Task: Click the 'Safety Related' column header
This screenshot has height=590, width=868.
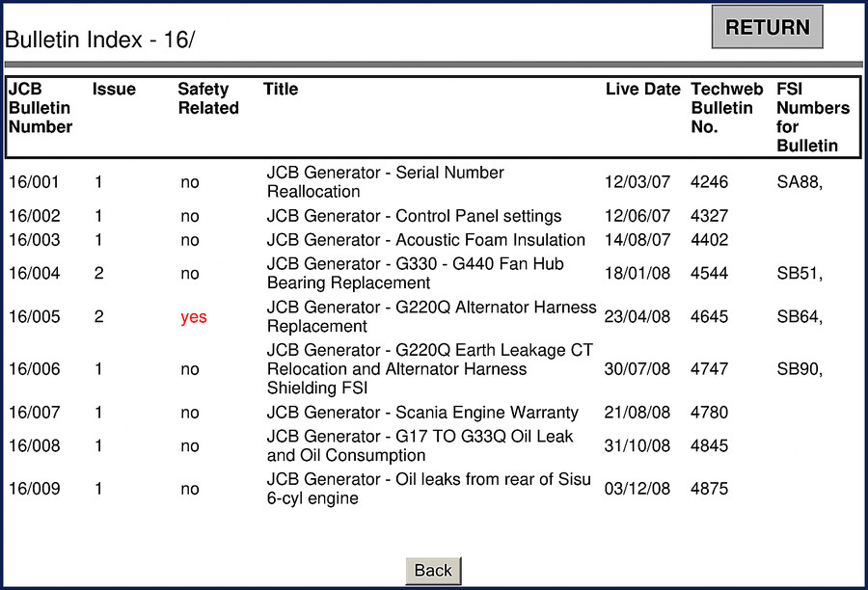Action: point(208,98)
